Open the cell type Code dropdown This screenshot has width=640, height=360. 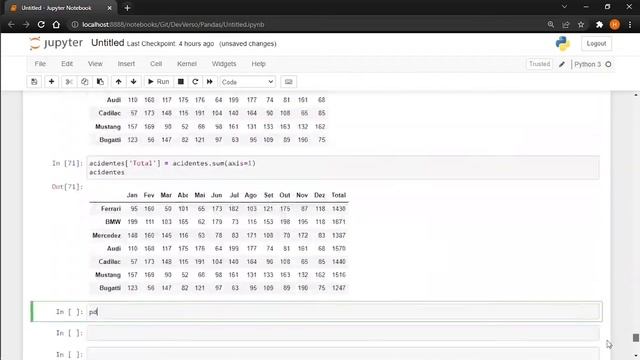[247, 82]
